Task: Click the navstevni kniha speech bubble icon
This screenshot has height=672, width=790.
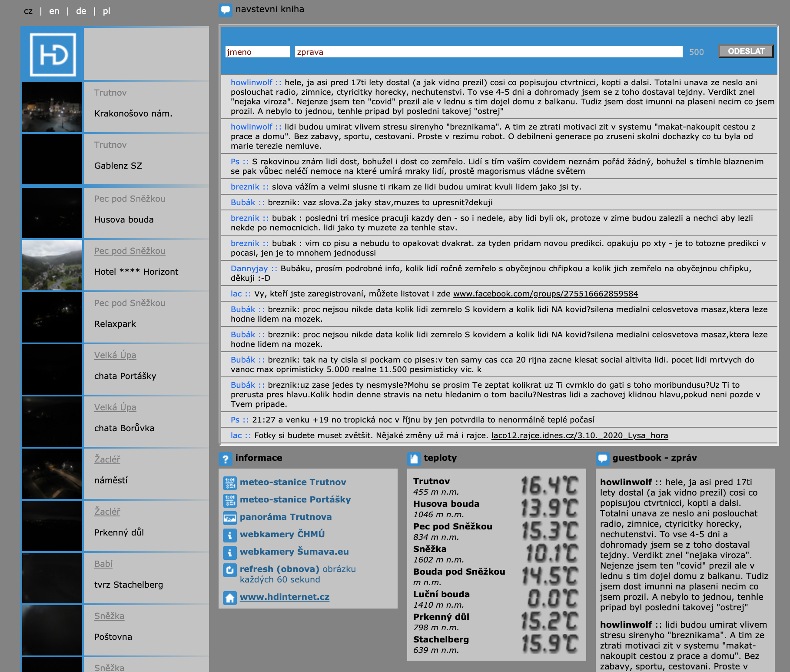Action: pyautogui.click(x=226, y=10)
